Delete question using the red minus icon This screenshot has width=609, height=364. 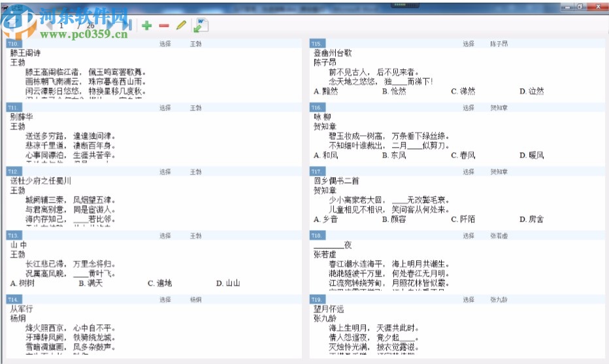(164, 25)
